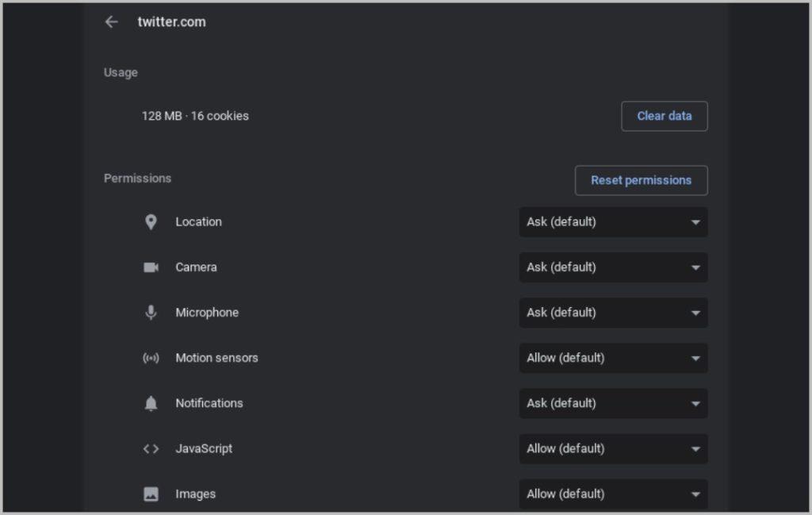Open the Notifications permission dropdown
The width and height of the screenshot is (812, 515).
coord(613,404)
